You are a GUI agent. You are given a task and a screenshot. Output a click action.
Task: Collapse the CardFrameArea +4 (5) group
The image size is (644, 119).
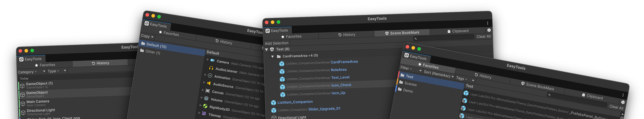273,57
